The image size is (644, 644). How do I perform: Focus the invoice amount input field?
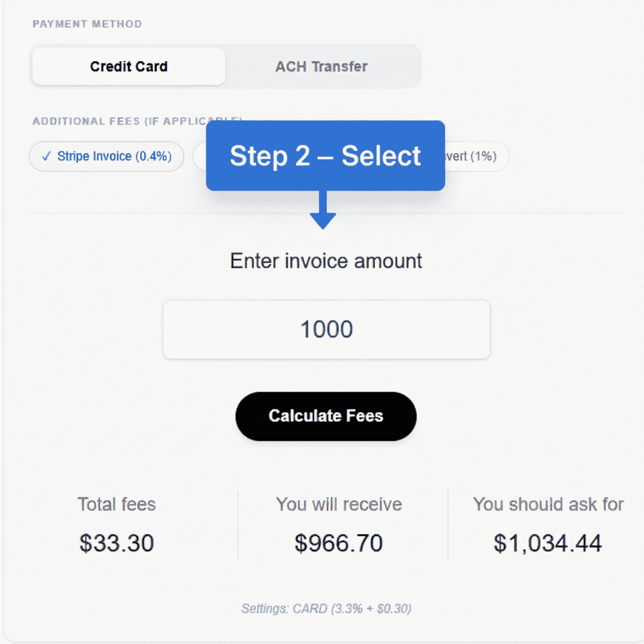(326, 330)
